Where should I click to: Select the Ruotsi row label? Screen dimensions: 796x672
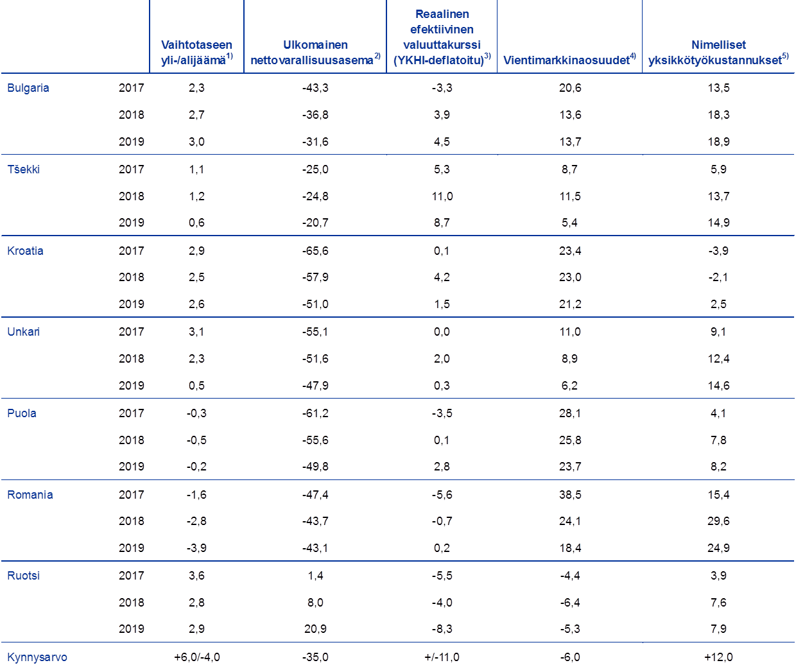[24, 576]
